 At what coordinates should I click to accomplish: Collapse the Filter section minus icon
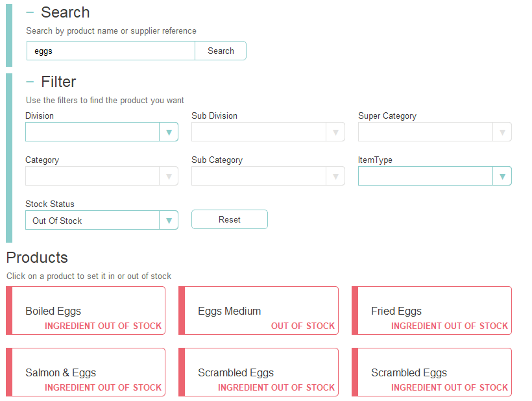click(30, 82)
